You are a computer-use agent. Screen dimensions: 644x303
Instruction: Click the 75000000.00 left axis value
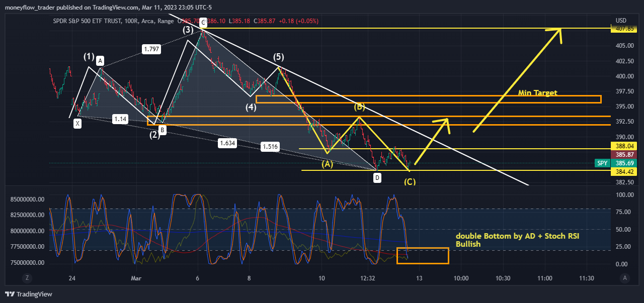[x=27, y=263]
